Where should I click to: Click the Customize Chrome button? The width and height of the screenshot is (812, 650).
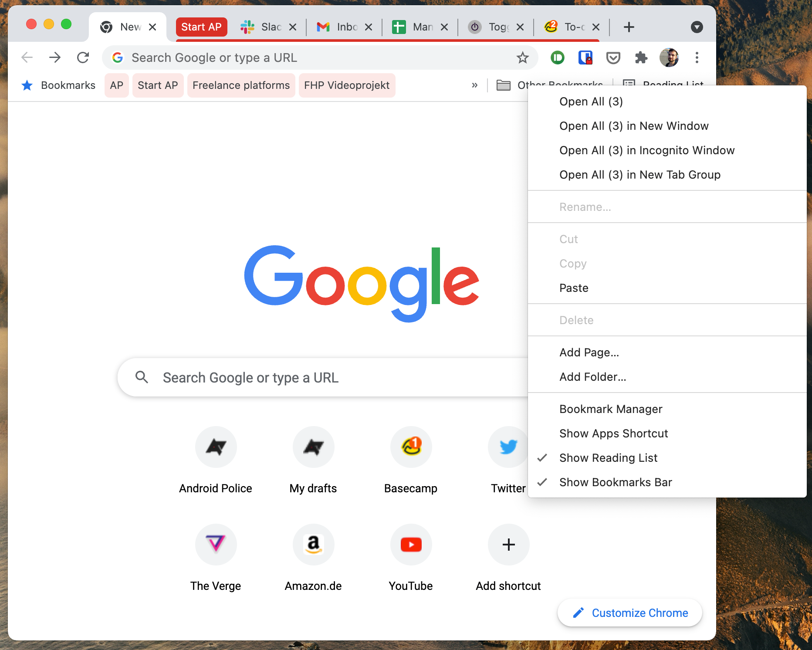coord(629,613)
